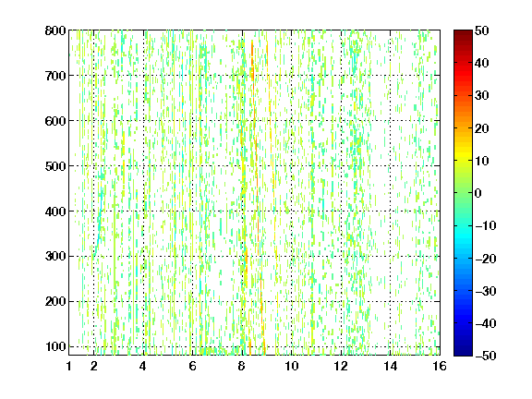
Task: Click the x-axis label 14
Action: tap(391, 366)
